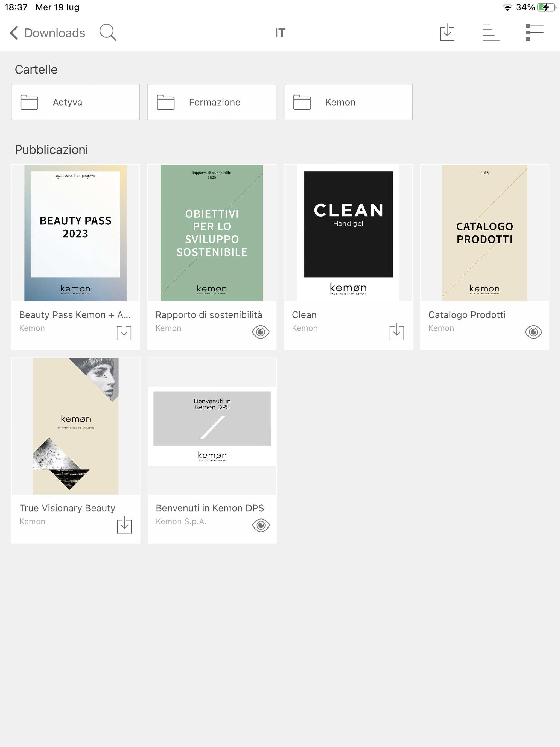Screen dimensions: 560x747
Task: Select the True Visionary Beauty title
Action: coord(67,508)
